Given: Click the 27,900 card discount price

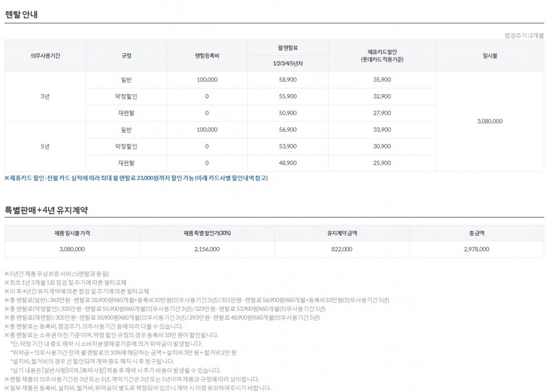Looking at the screenshot, I should coord(382,113).
